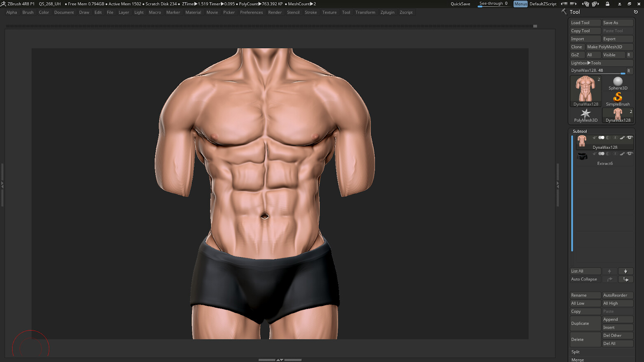The height and width of the screenshot is (362, 644).
Task: Click the unlock icon in the top bar
Action: [607, 4]
